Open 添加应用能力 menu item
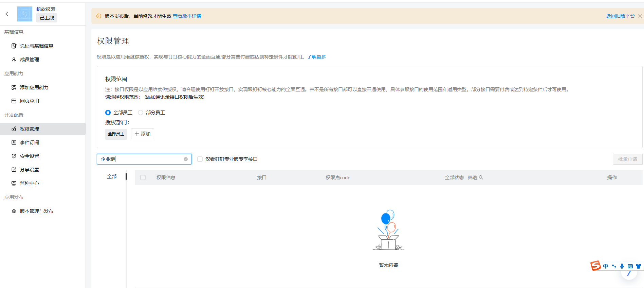The height and width of the screenshot is (288, 644). point(43,87)
